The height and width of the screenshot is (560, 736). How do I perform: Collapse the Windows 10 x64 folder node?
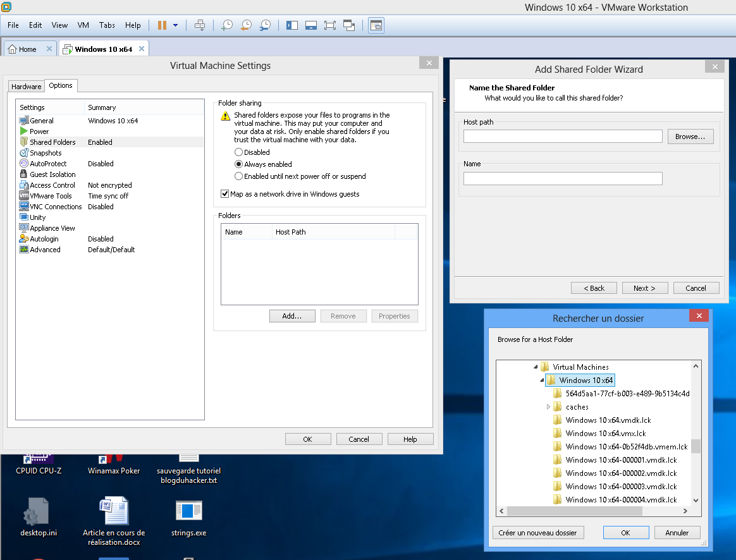click(x=542, y=380)
